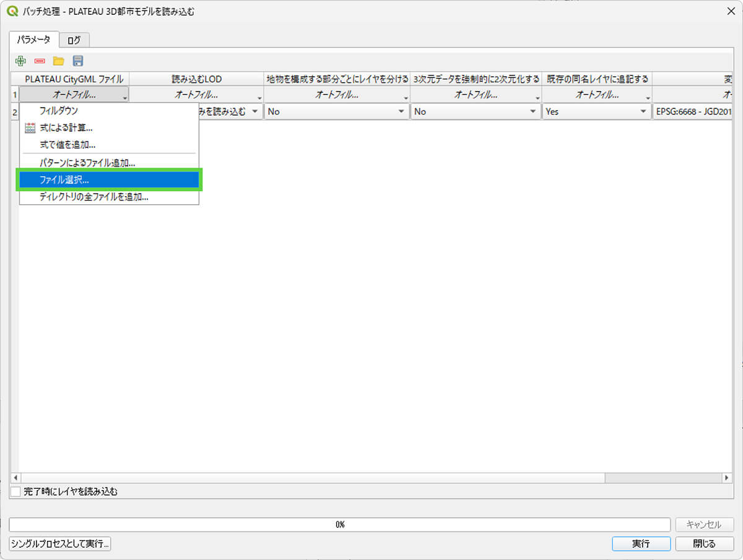Close the dialog with the X button
The height and width of the screenshot is (560, 743).
730,11
